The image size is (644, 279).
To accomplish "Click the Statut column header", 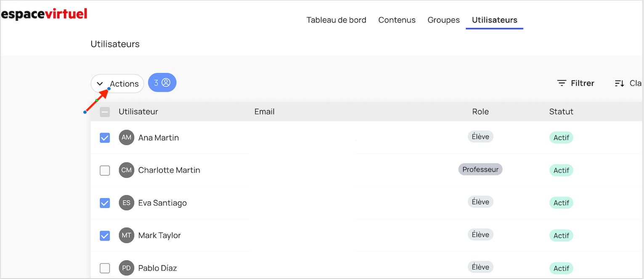I will coord(561,112).
